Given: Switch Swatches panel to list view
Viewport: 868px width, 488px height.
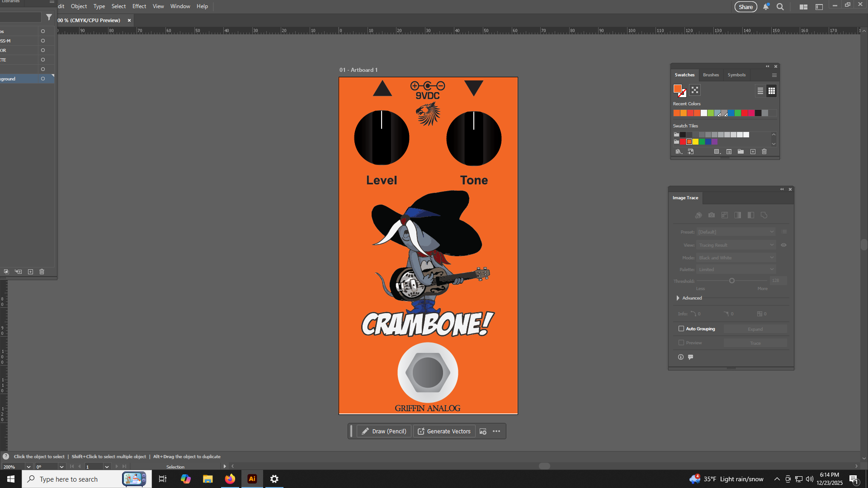Looking at the screenshot, I should pyautogui.click(x=760, y=91).
